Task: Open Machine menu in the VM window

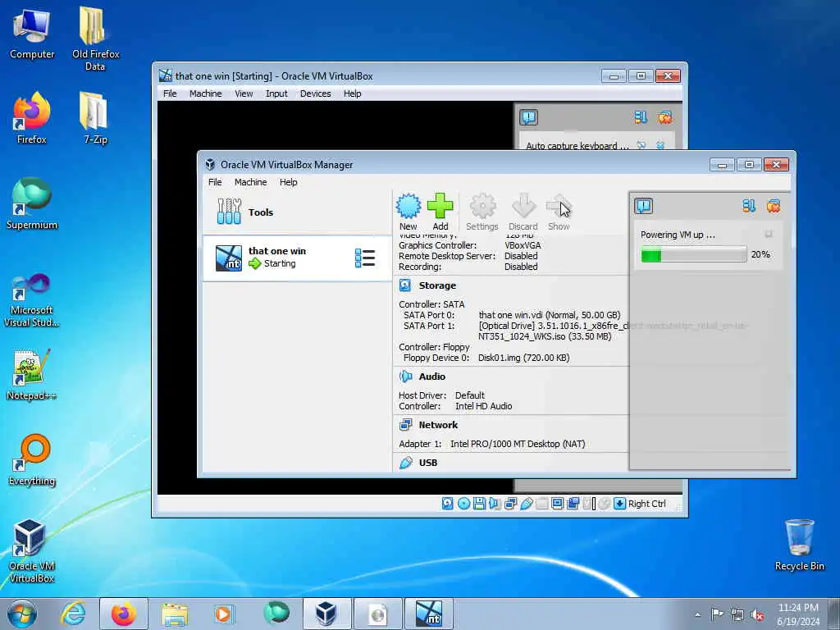Action: pyautogui.click(x=205, y=94)
